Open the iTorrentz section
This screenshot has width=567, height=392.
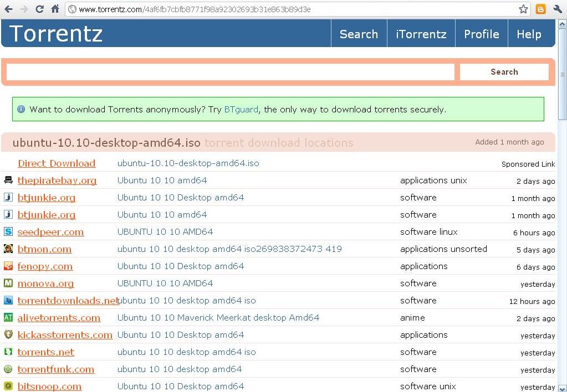(x=420, y=34)
